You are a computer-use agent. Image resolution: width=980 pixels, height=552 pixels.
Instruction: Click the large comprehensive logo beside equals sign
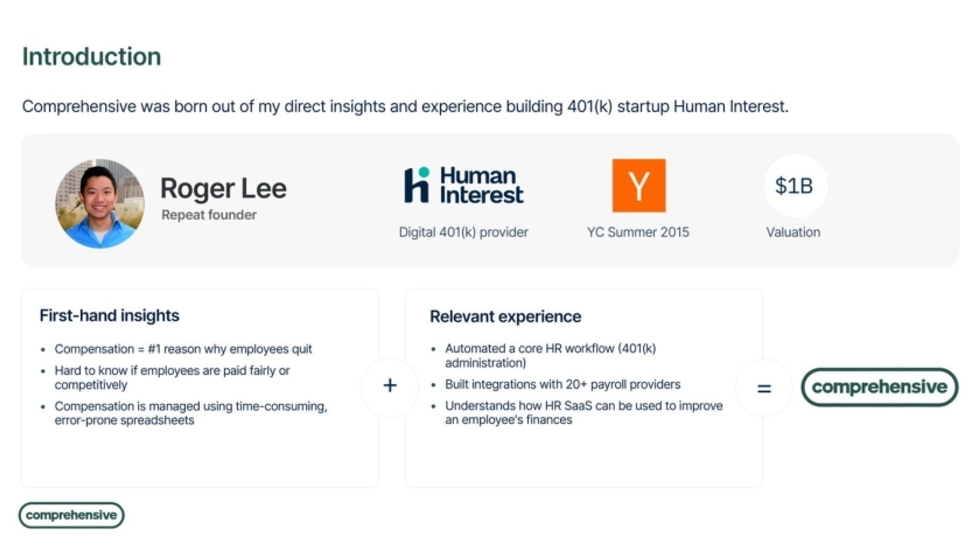point(879,387)
